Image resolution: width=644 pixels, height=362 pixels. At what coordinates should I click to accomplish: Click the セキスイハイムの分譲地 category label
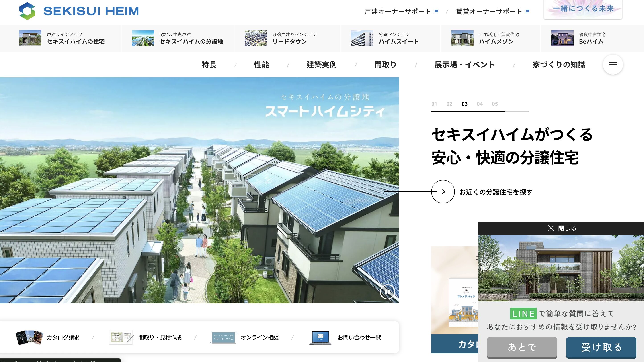191,41
